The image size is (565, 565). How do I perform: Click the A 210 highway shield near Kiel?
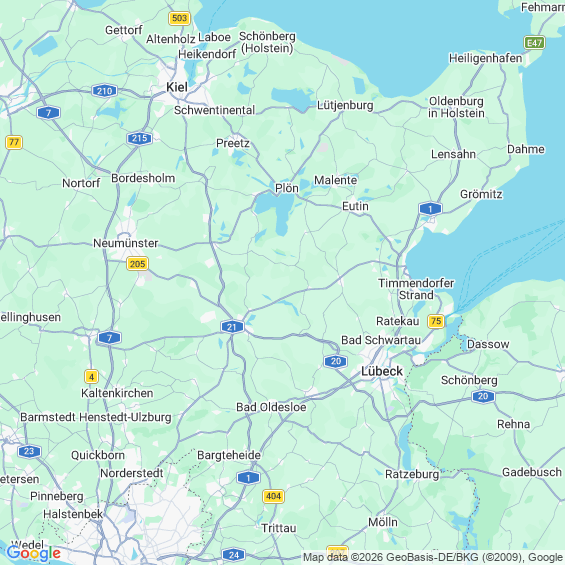[x=104, y=91]
